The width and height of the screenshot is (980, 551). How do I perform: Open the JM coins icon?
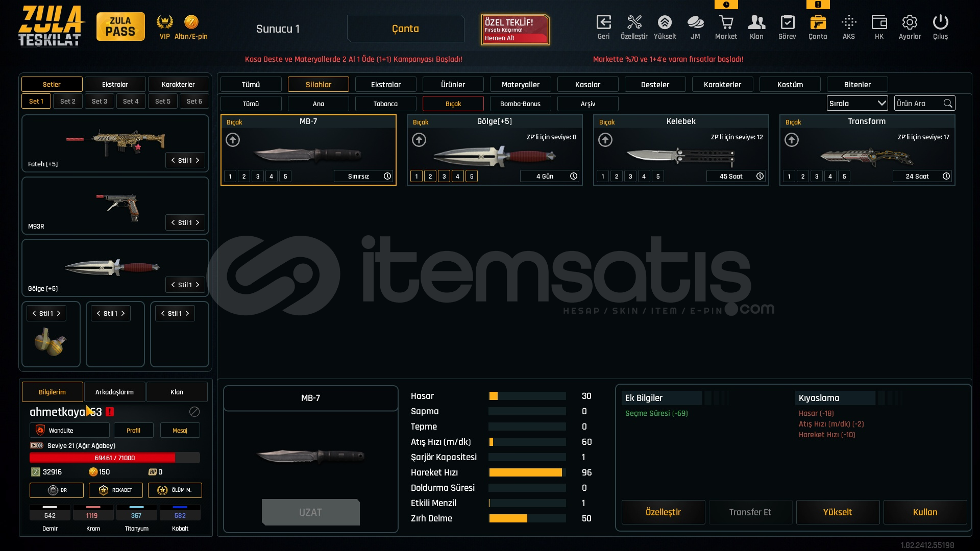coord(695,22)
